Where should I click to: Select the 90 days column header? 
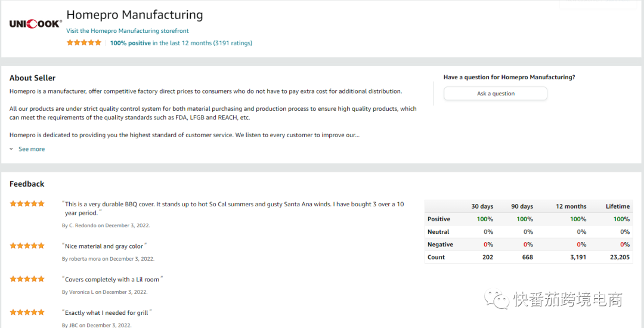click(522, 206)
